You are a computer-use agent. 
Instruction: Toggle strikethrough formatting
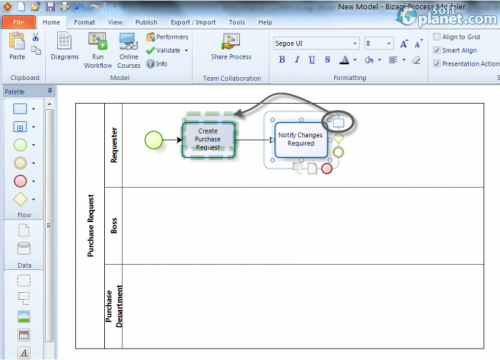click(327, 60)
